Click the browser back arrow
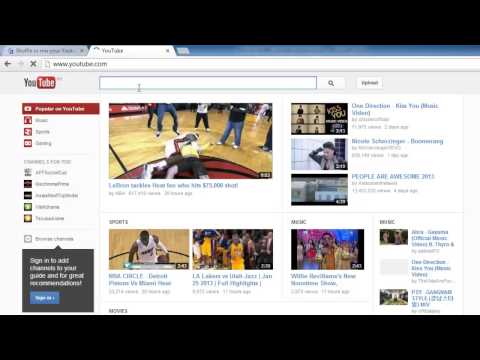Screen dimensions: 480x360 click(x=8, y=64)
